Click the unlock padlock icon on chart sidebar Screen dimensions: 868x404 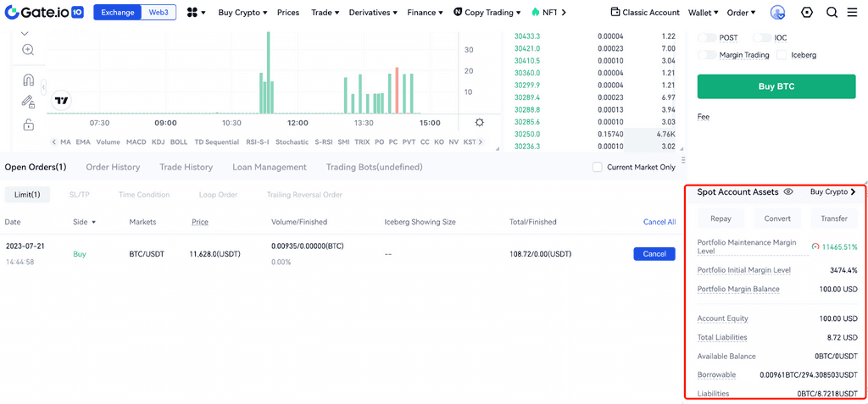click(x=28, y=125)
